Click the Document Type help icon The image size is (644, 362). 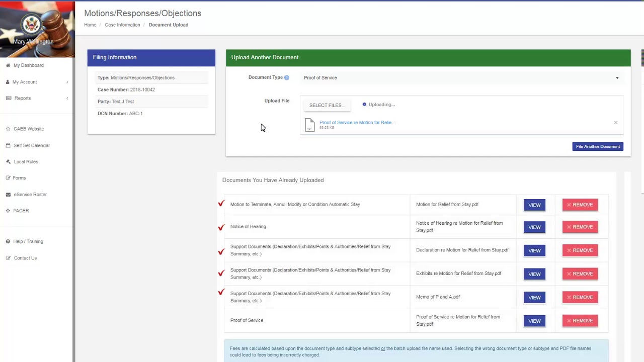(287, 77)
